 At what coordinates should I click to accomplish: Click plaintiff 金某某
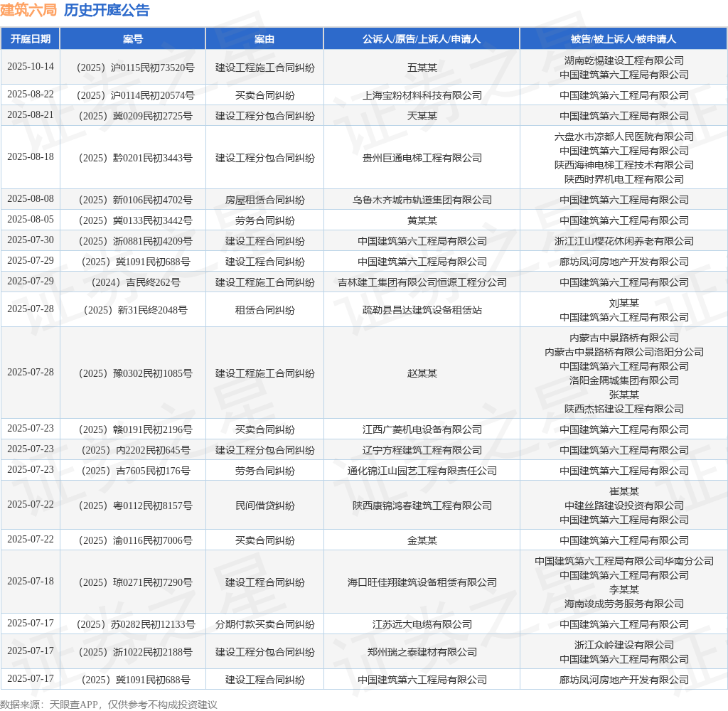(x=422, y=540)
